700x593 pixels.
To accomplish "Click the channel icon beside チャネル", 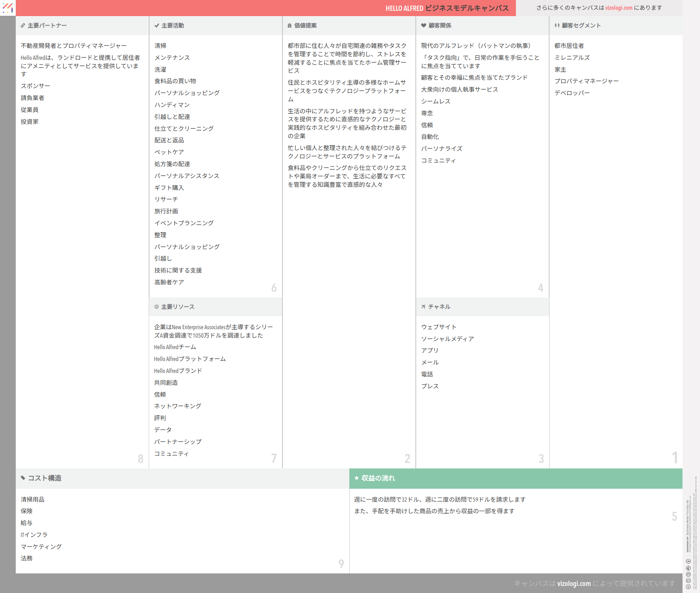I will pyautogui.click(x=423, y=307).
